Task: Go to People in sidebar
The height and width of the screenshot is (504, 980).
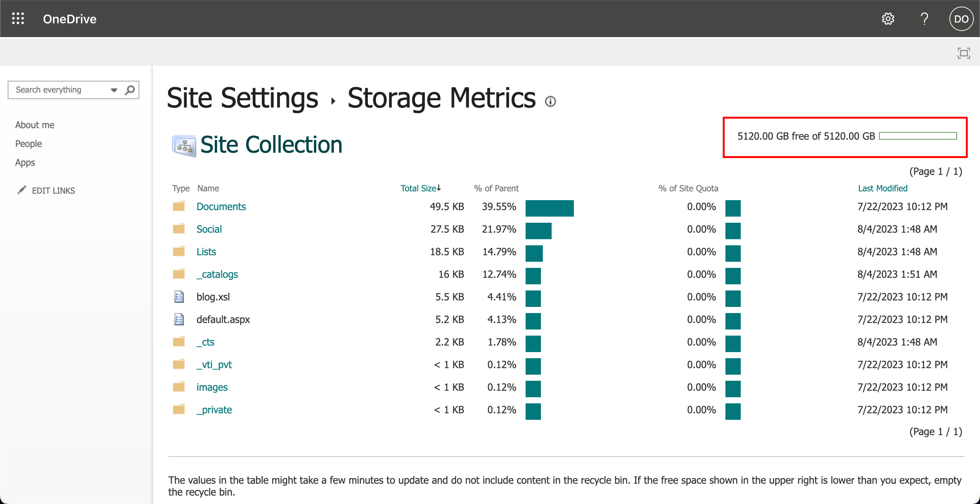Action: 29,144
